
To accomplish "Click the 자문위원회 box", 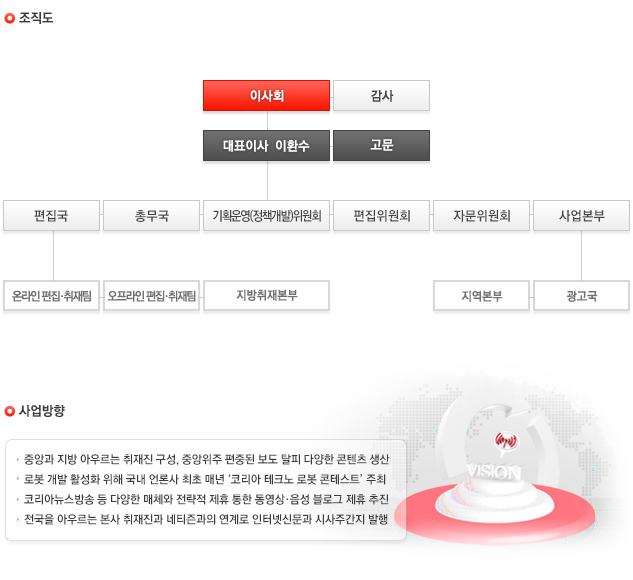I will pos(481,216).
